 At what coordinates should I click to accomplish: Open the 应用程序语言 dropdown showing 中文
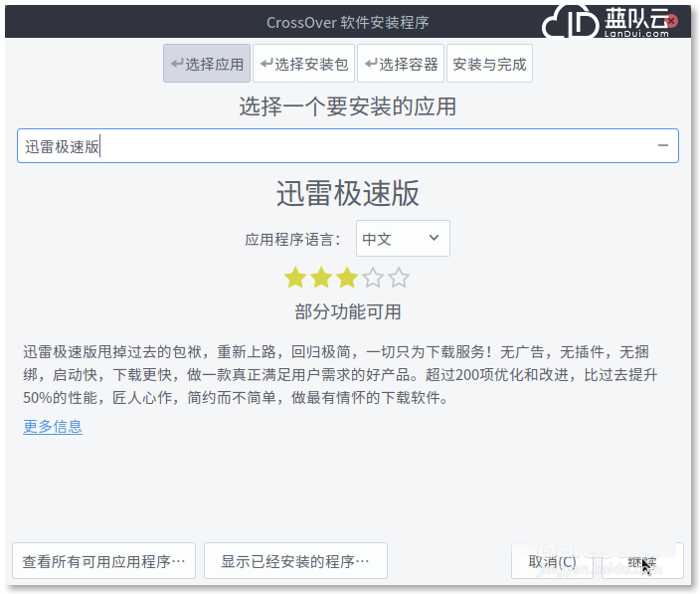pos(403,239)
